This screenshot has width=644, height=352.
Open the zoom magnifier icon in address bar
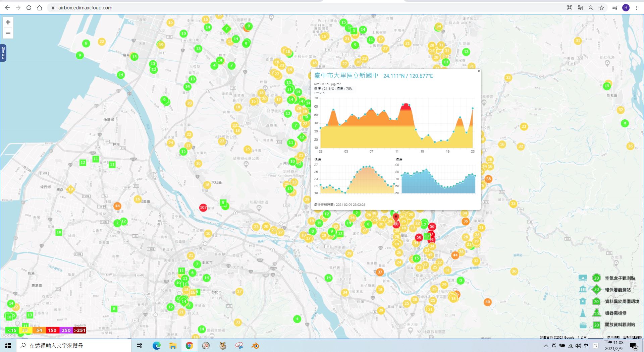(591, 8)
